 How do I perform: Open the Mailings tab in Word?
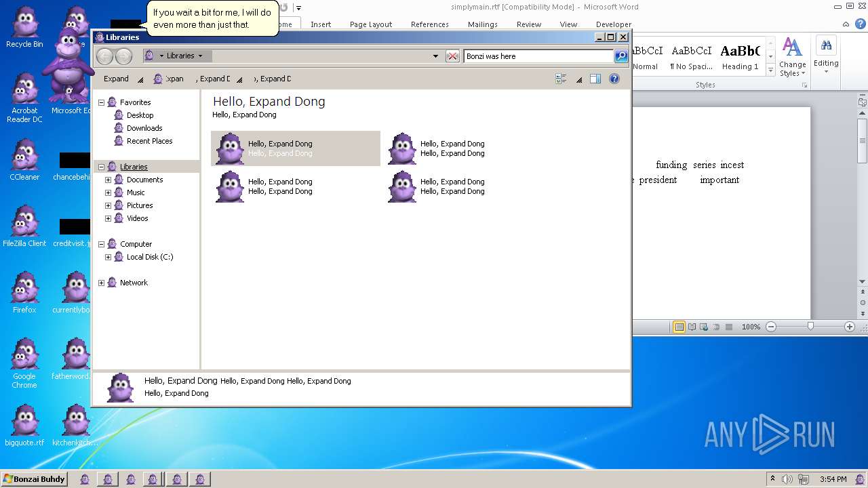(x=483, y=24)
